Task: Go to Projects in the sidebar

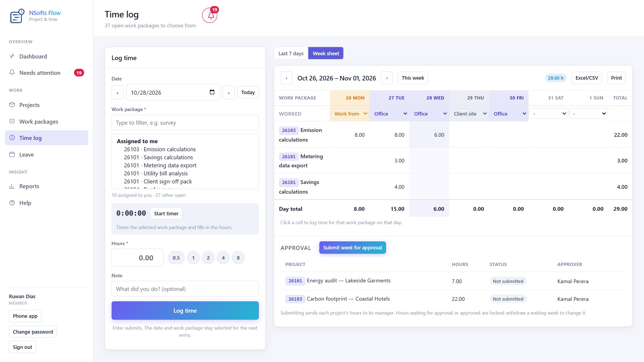Action: coord(46,105)
